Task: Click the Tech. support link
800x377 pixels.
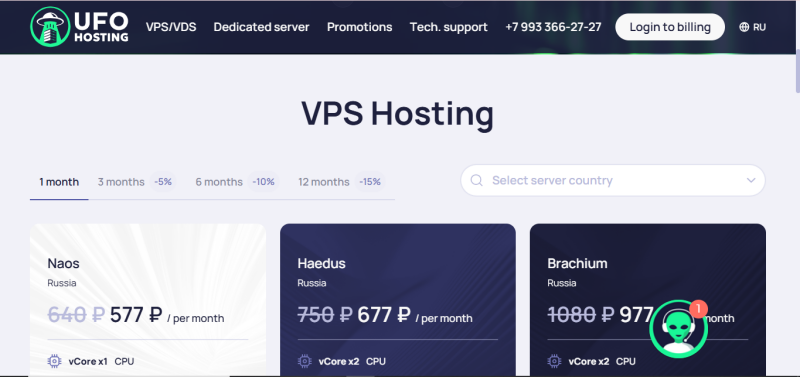Action: coord(448,27)
